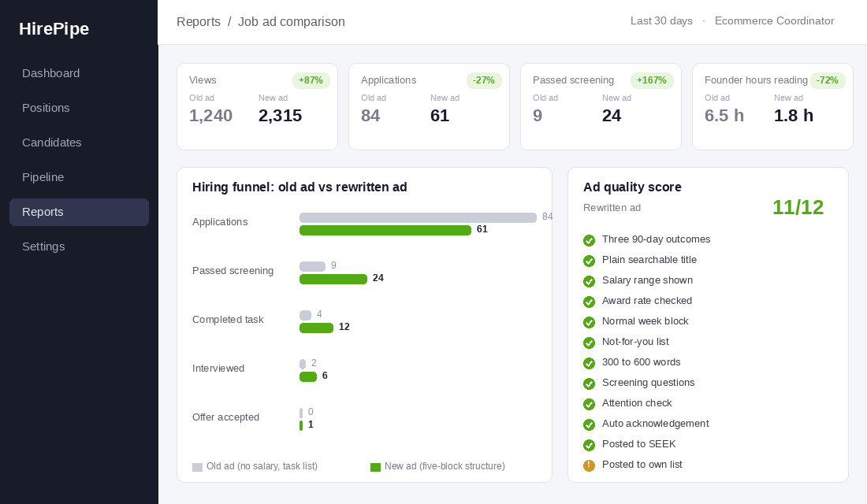Click the green New ad legend square

coord(375,467)
